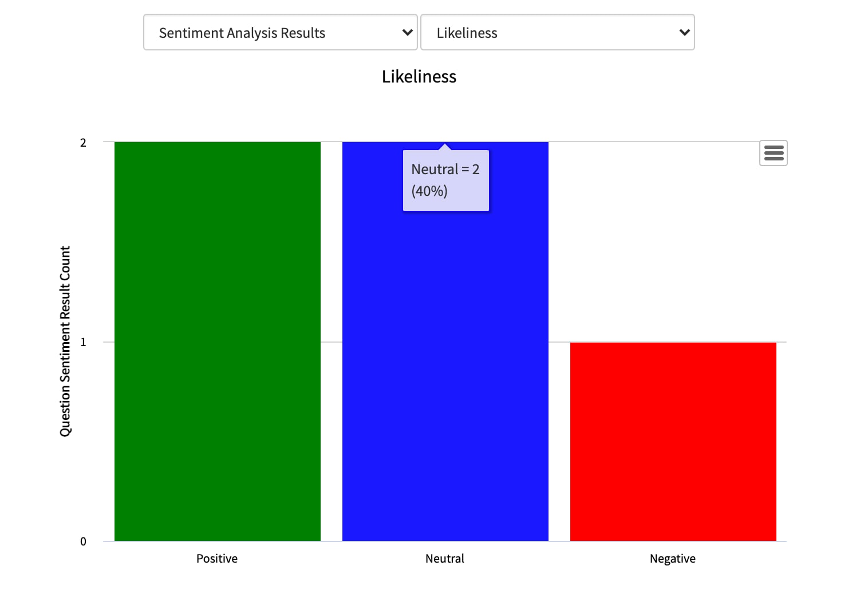868x589 pixels.
Task: Click the Negative x-axis label
Action: (x=673, y=559)
